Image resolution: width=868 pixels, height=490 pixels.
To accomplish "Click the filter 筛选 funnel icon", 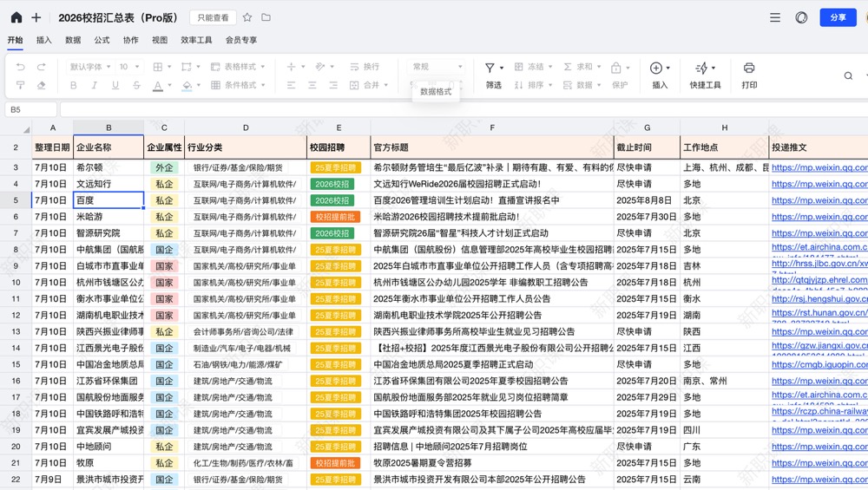I will pyautogui.click(x=490, y=68).
